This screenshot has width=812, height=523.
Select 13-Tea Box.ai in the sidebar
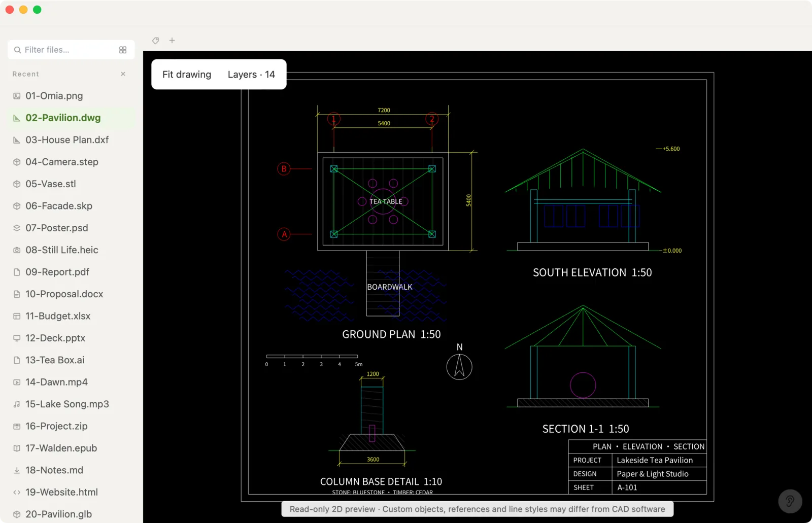(x=71, y=360)
